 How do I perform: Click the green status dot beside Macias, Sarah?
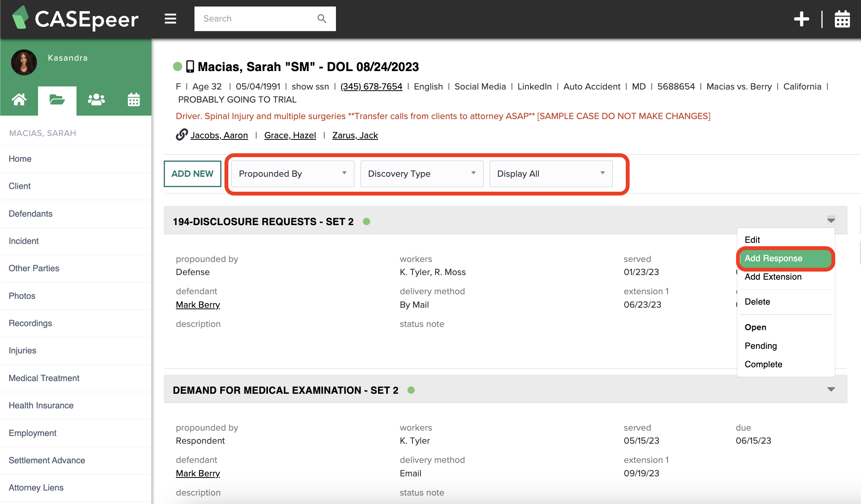(177, 66)
